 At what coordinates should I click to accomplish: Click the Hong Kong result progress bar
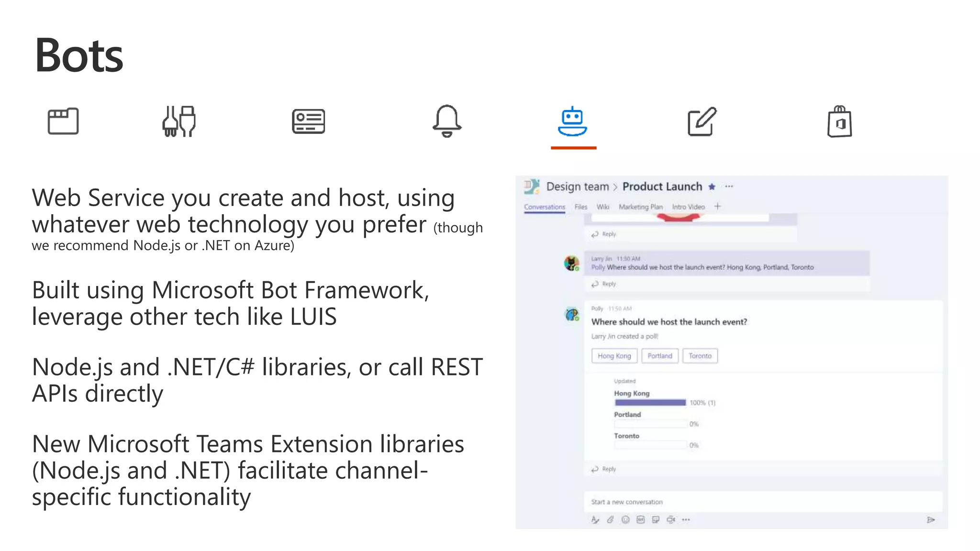tap(650, 403)
